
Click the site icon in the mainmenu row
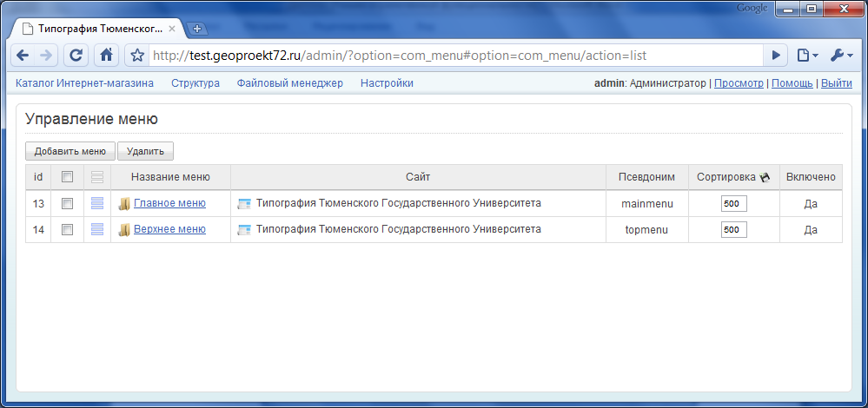coord(243,204)
